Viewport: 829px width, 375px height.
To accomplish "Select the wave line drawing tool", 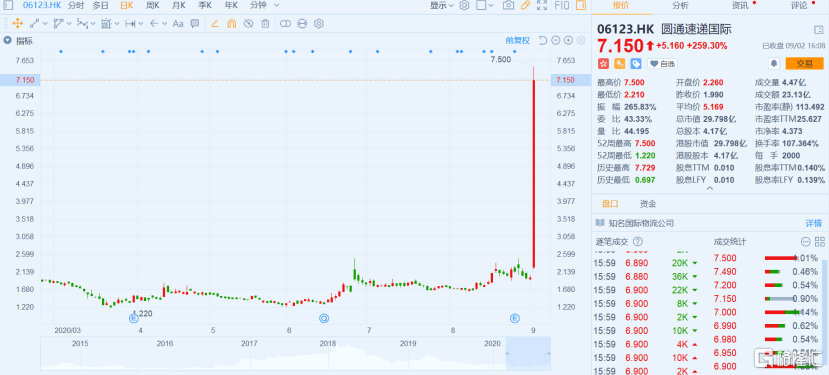I will 81,23.
